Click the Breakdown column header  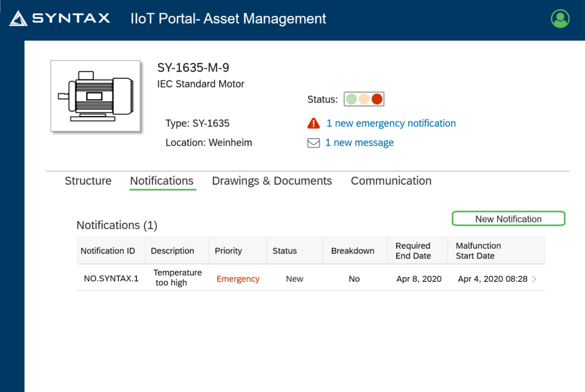coord(355,251)
